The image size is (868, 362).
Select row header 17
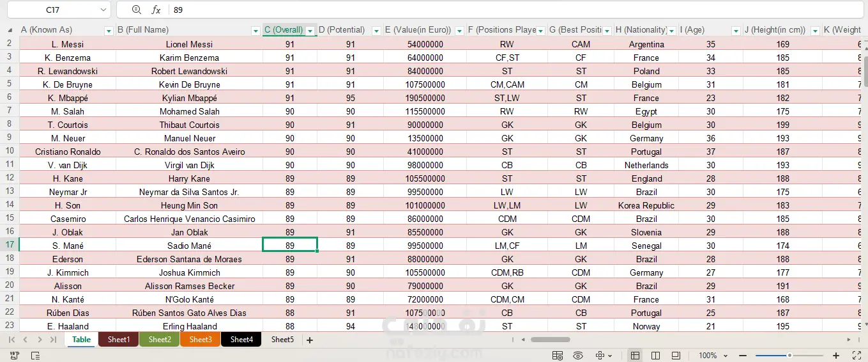10,245
